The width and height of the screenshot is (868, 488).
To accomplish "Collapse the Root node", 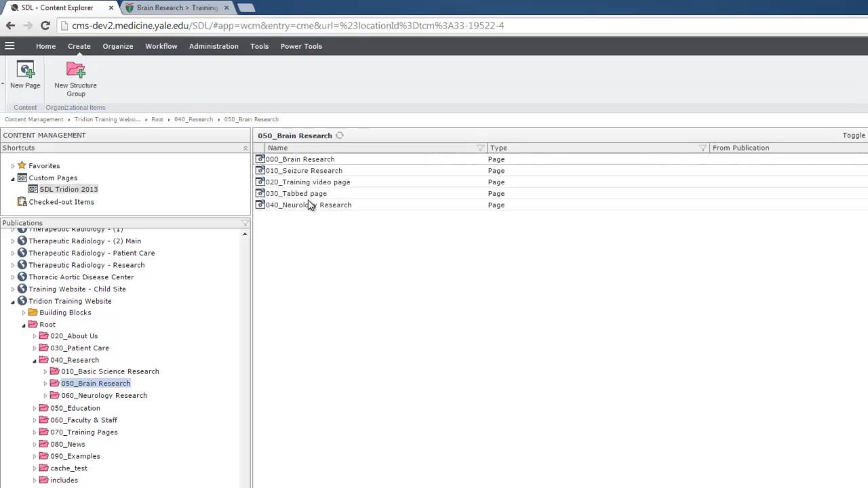I will click(23, 325).
